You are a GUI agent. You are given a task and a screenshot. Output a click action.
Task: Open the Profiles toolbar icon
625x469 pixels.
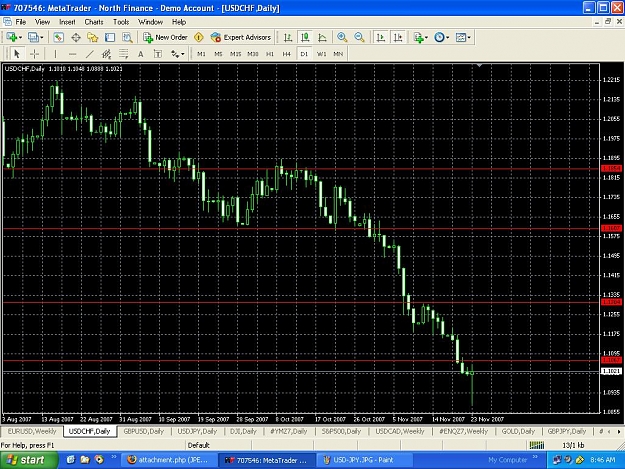coord(33,37)
